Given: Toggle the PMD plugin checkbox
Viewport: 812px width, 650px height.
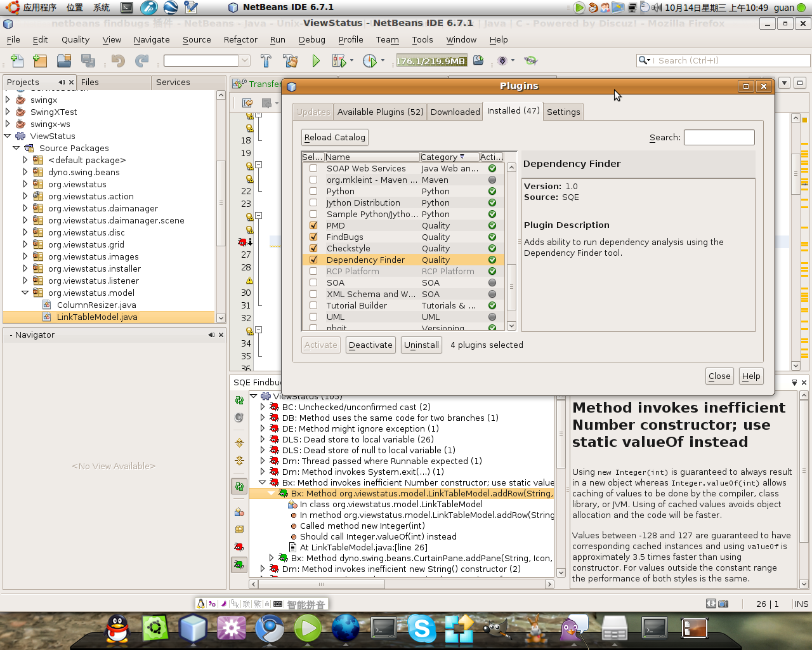Looking at the screenshot, I should [x=313, y=225].
